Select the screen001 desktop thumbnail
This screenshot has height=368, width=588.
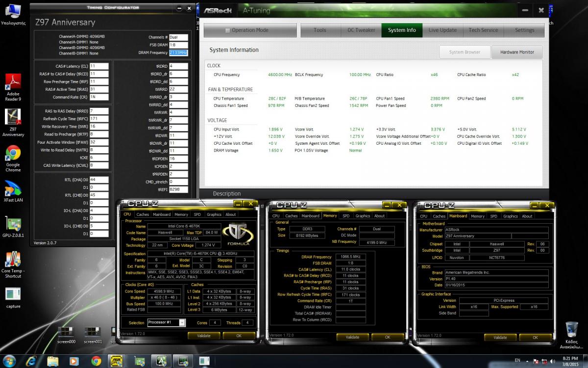pyautogui.click(x=93, y=336)
